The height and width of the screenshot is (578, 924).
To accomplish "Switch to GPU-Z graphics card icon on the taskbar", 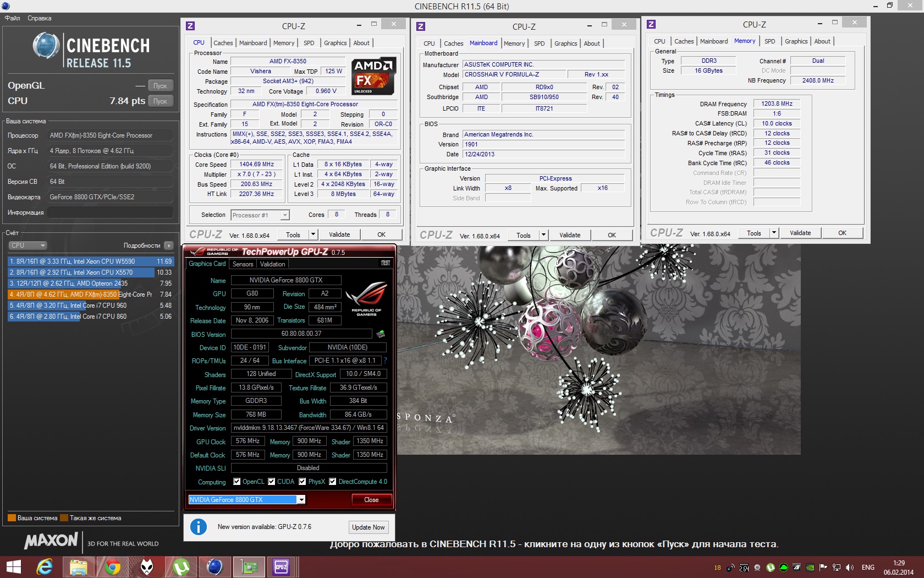I will 249,567.
